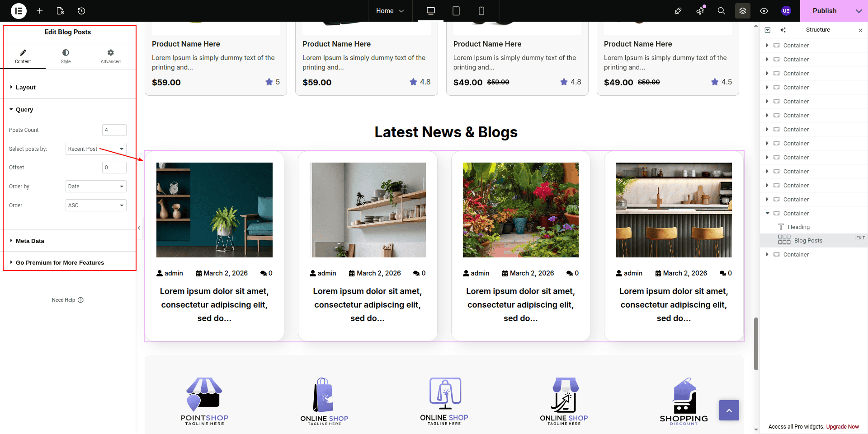This screenshot has width=868, height=434.
Task: Click the scroll-to-top arrow button
Action: [x=729, y=410]
